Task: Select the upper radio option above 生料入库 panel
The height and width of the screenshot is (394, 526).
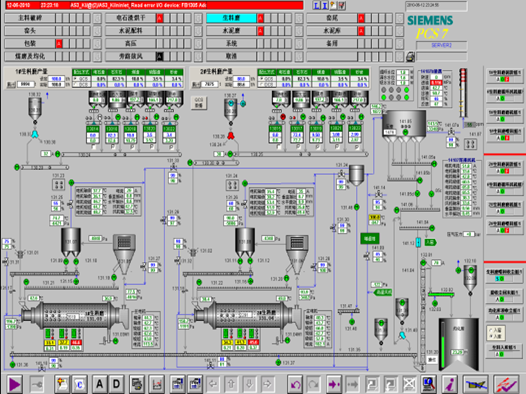Action: (491, 330)
